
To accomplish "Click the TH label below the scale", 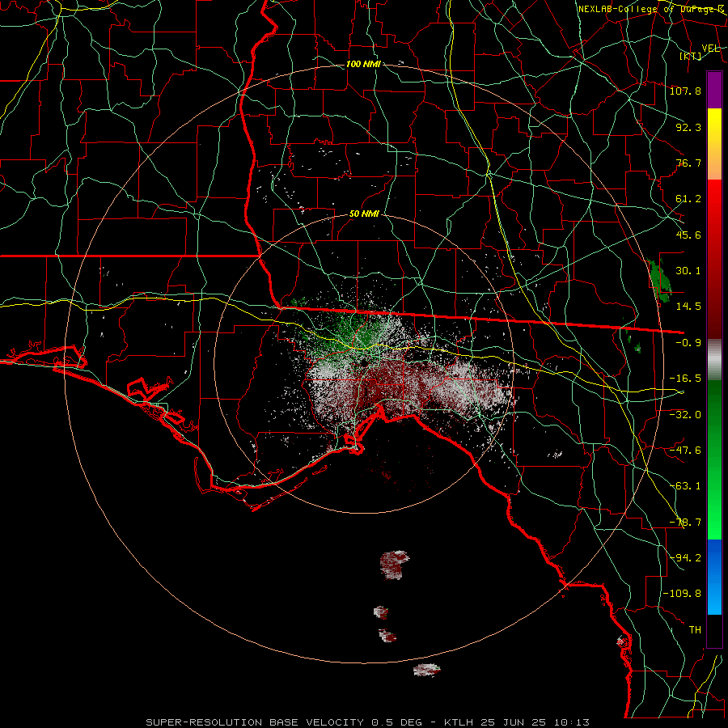I will pyautogui.click(x=695, y=629).
